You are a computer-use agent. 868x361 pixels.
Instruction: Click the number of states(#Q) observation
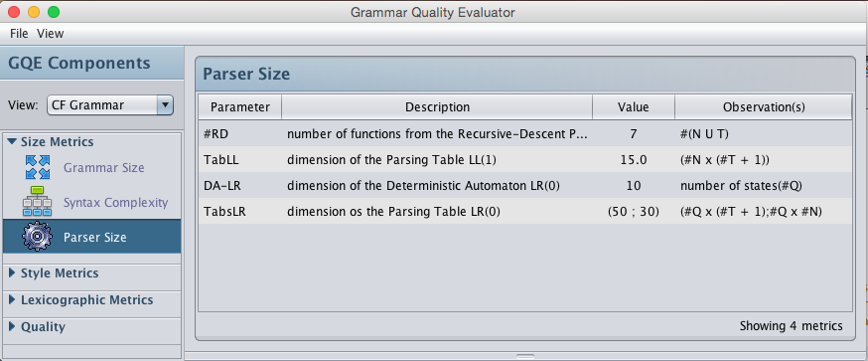[764, 186]
